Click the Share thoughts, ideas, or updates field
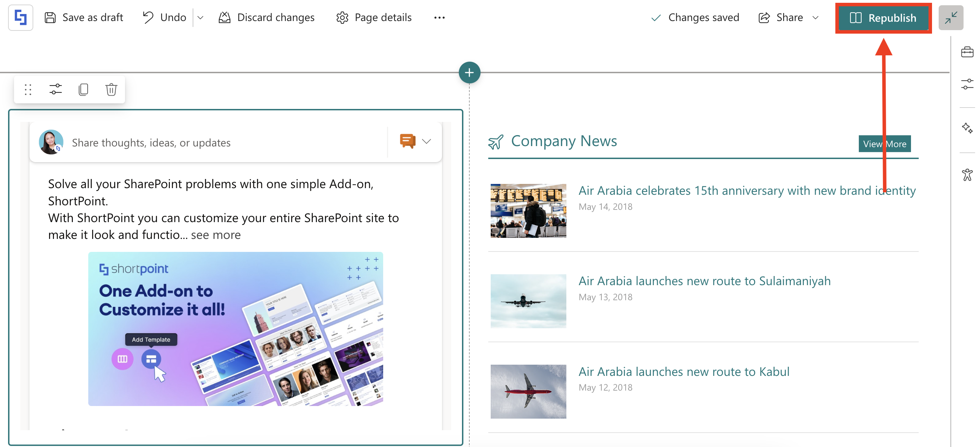Viewport: 980px width, 447px height. point(151,143)
